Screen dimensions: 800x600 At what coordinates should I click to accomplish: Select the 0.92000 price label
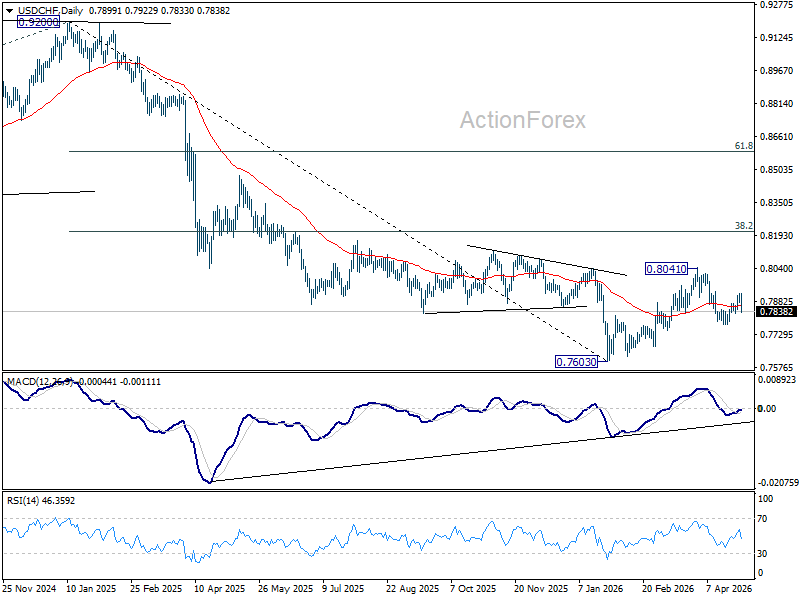(38, 22)
